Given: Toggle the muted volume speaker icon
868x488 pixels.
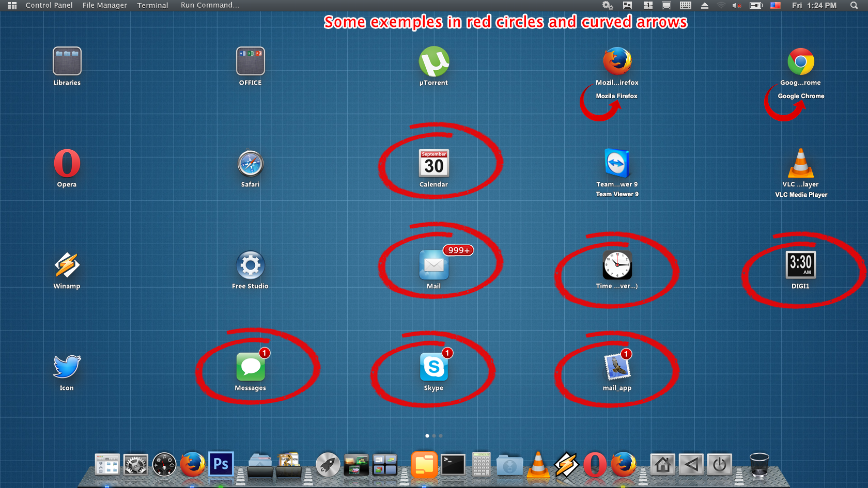Looking at the screenshot, I should (737, 5).
